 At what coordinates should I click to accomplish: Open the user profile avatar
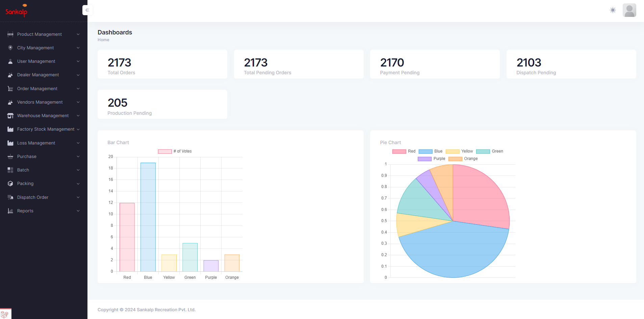point(629,10)
